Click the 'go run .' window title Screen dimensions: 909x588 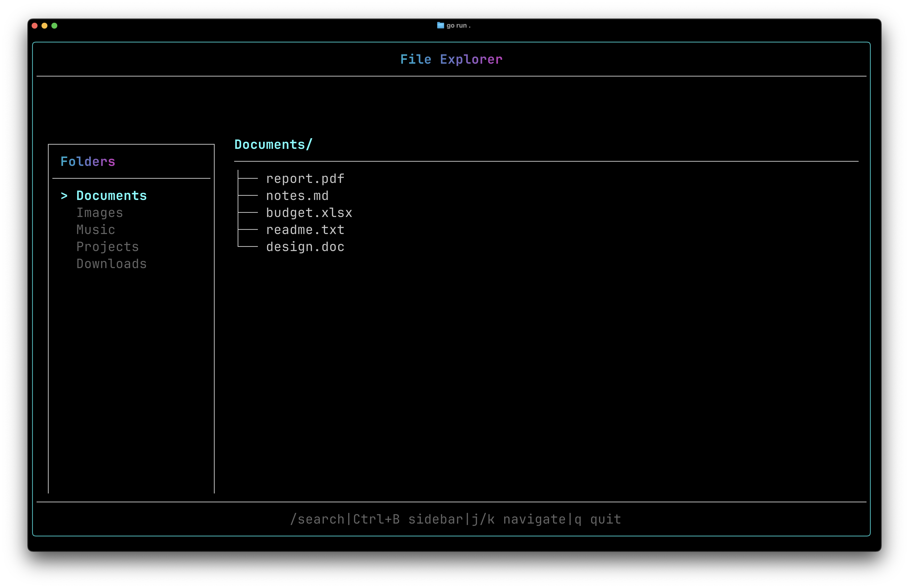point(458,26)
